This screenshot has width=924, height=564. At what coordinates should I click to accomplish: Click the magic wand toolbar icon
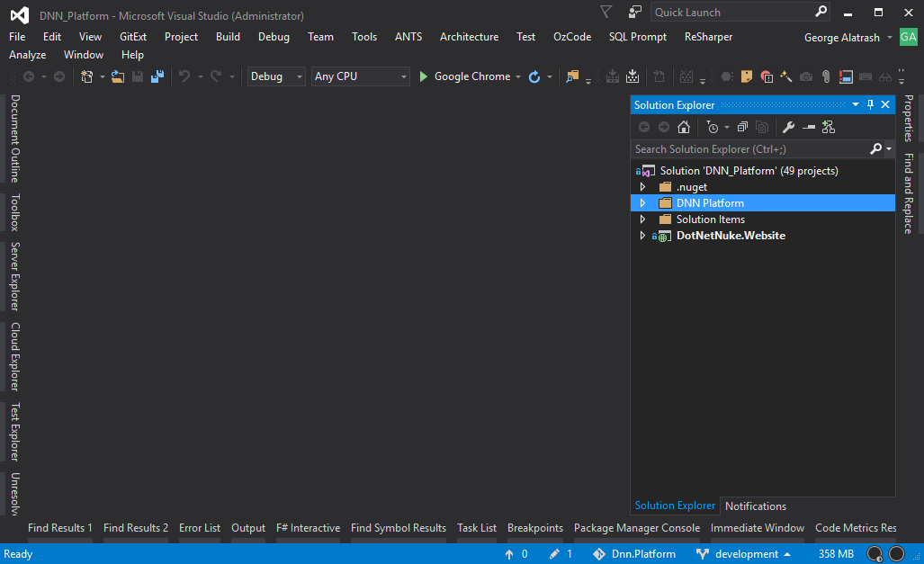(786, 76)
